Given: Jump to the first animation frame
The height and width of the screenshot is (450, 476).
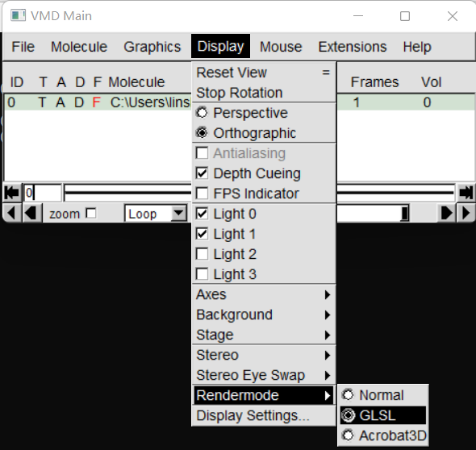Looking at the screenshot, I should (12, 193).
